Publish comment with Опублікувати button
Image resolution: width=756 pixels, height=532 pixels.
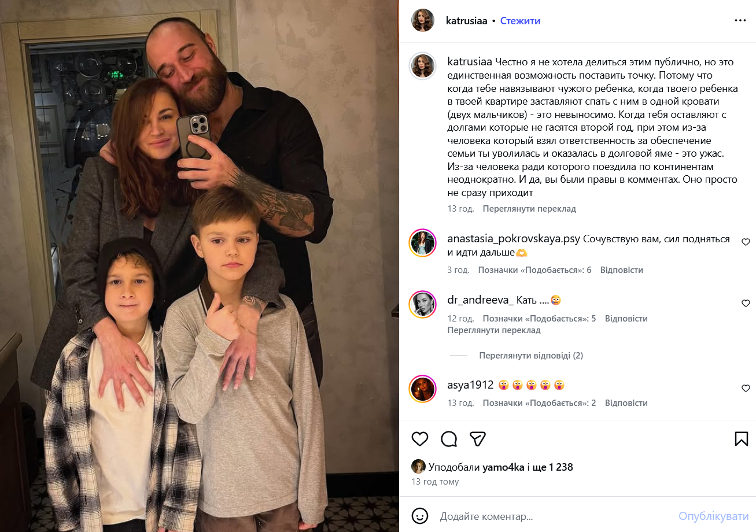coord(714,516)
